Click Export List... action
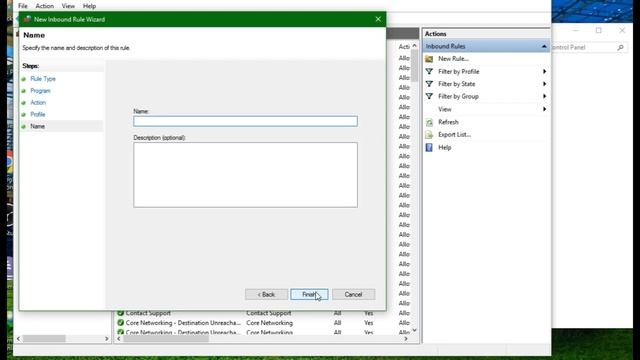 pos(454,135)
